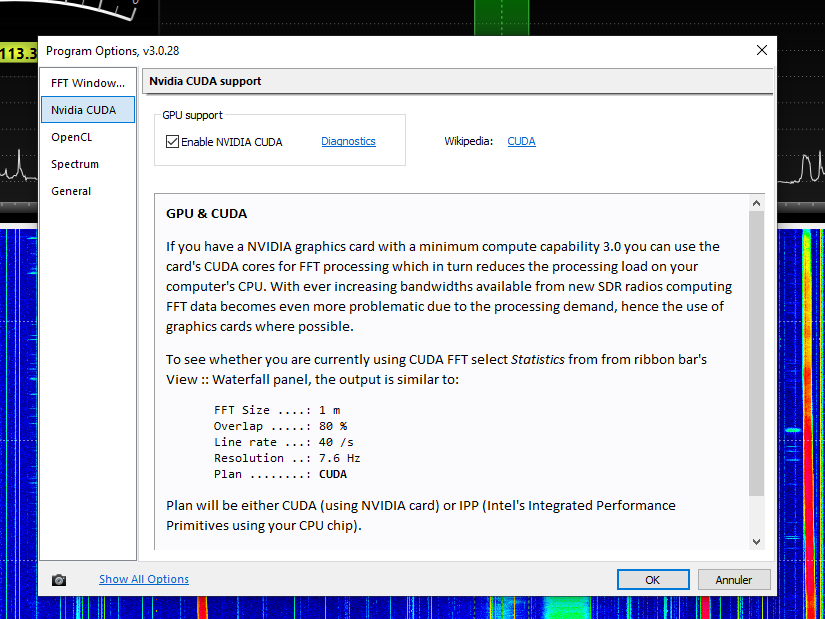Click Show All Options link

[x=144, y=579]
